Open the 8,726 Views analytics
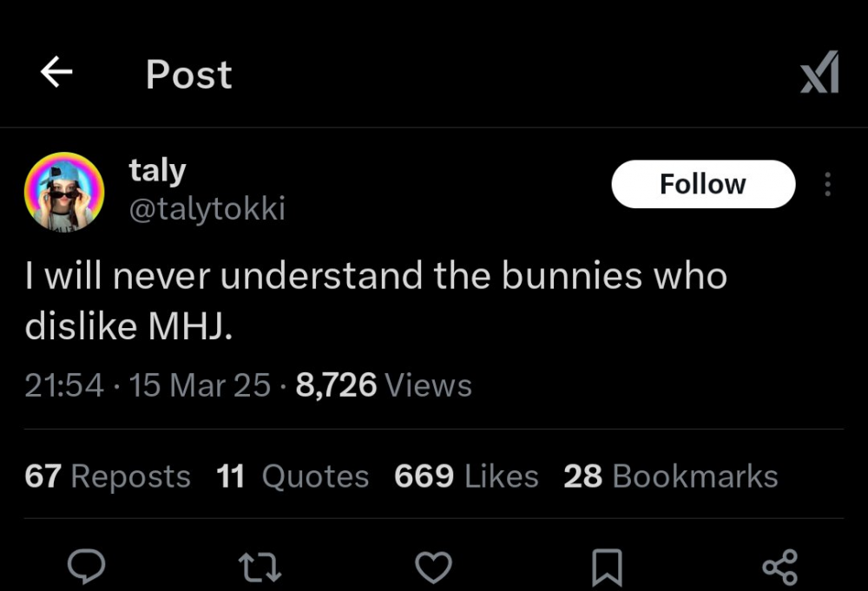The height and width of the screenshot is (591, 868). point(384,385)
